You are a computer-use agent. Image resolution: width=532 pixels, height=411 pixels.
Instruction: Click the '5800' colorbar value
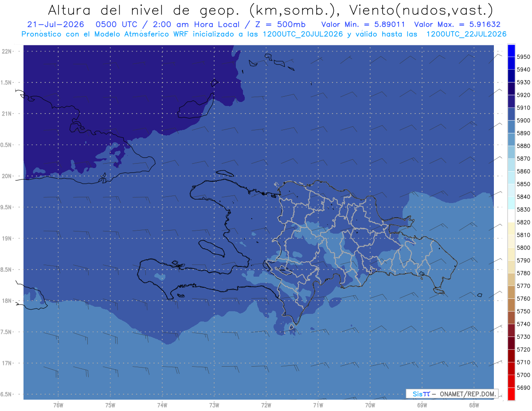pos(523,248)
